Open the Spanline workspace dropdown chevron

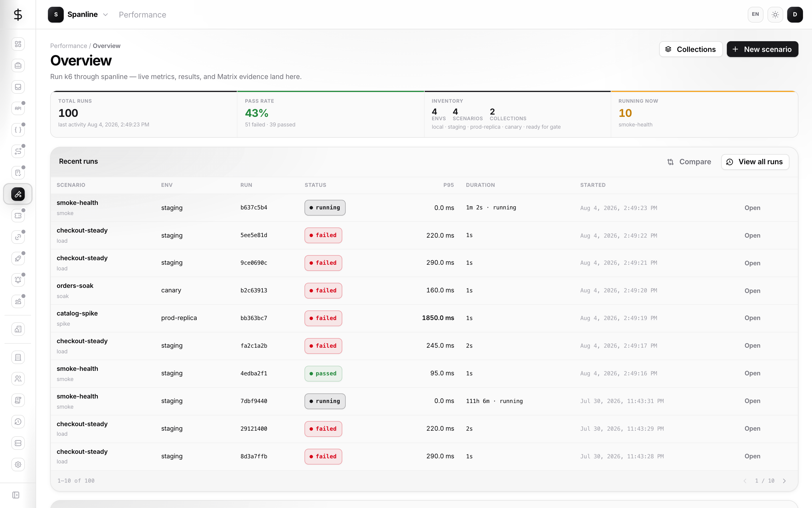(105, 15)
